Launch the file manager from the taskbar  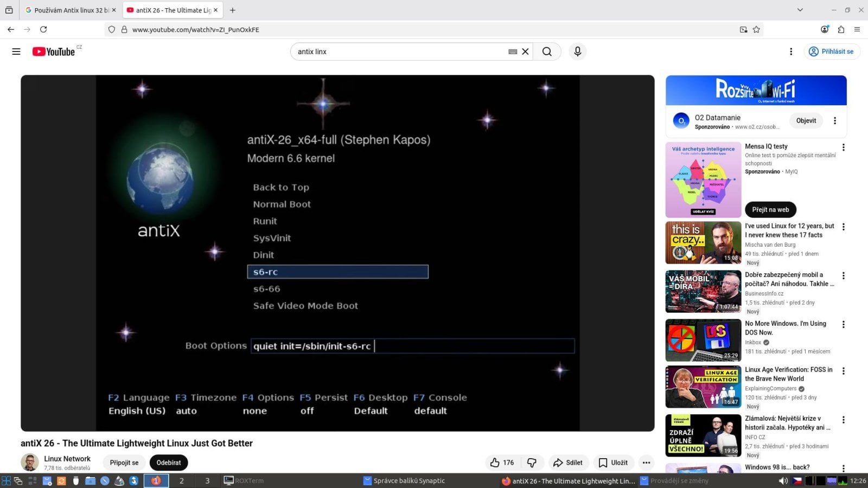tap(90, 480)
